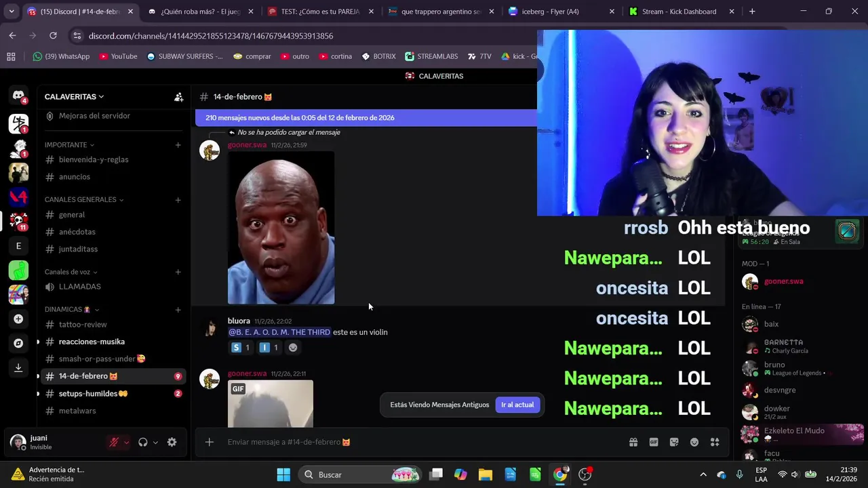
Task: Select member BARNETTA in the member list
Action: tap(802, 346)
